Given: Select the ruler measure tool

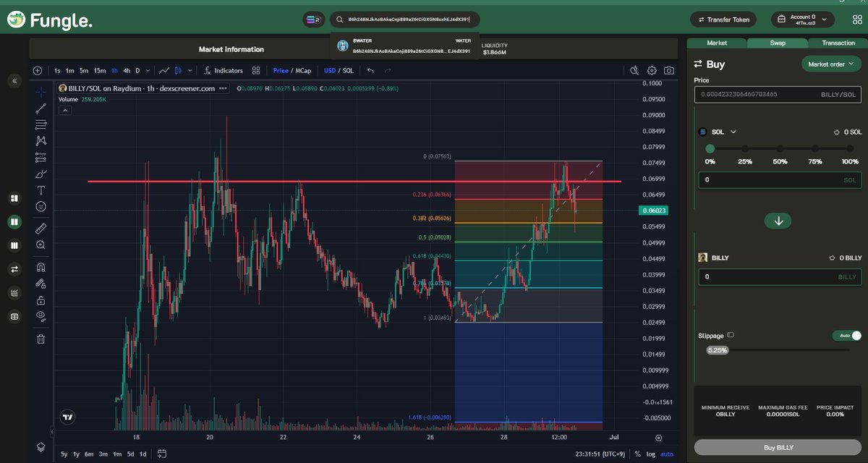Looking at the screenshot, I should tap(41, 228).
